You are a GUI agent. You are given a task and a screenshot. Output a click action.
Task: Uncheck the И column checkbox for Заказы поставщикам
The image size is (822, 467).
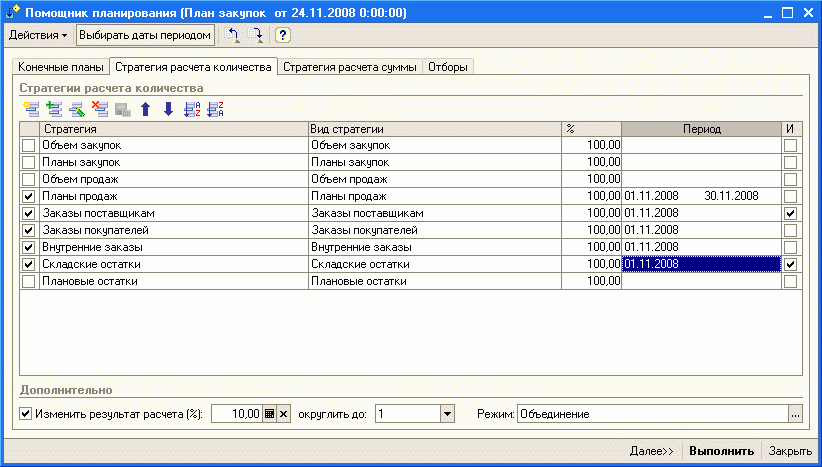(x=791, y=213)
